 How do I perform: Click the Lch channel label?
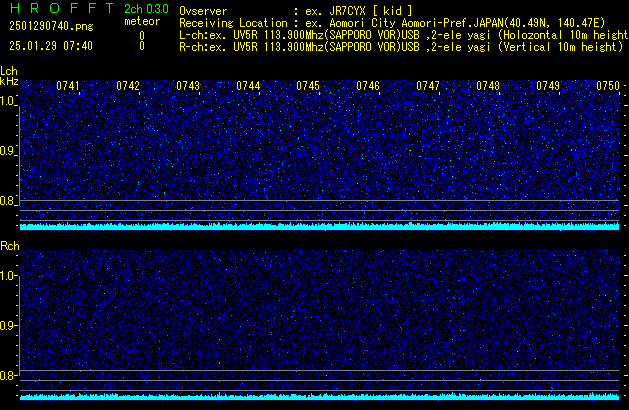[9, 71]
